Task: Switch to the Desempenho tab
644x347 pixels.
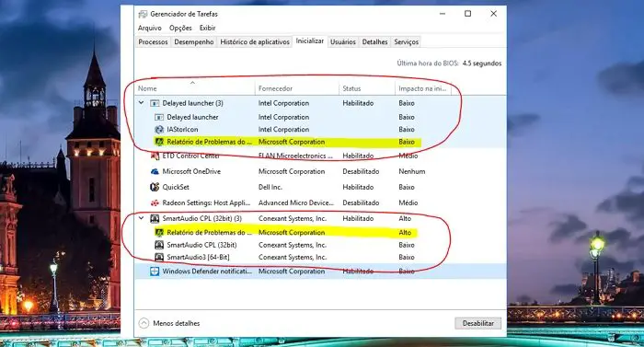Action: [194, 42]
